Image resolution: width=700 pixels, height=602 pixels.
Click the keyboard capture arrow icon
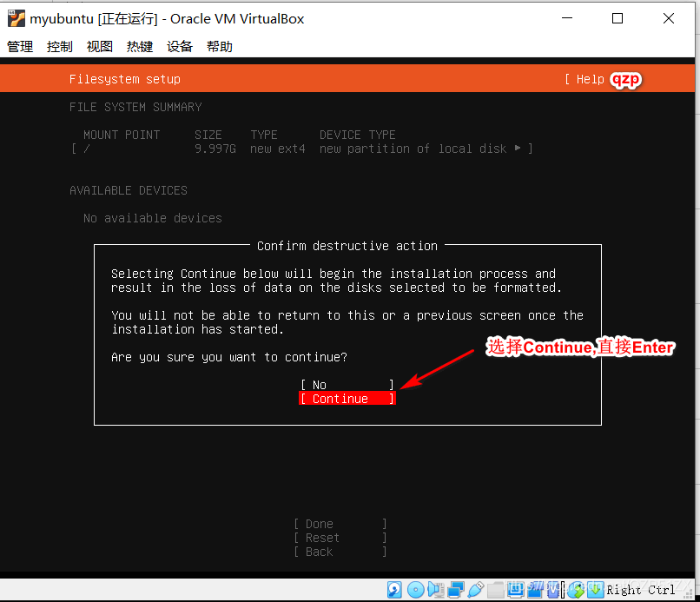pos(595,590)
